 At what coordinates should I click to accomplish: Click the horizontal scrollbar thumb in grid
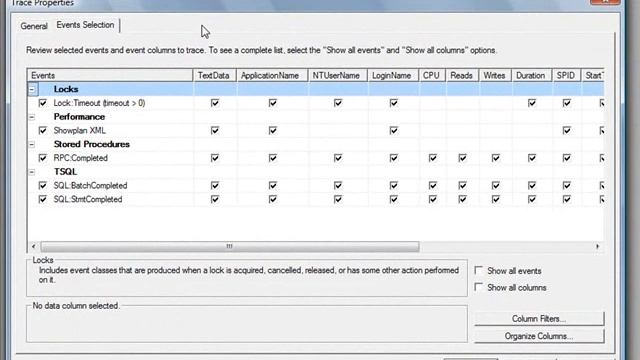[x=230, y=247]
